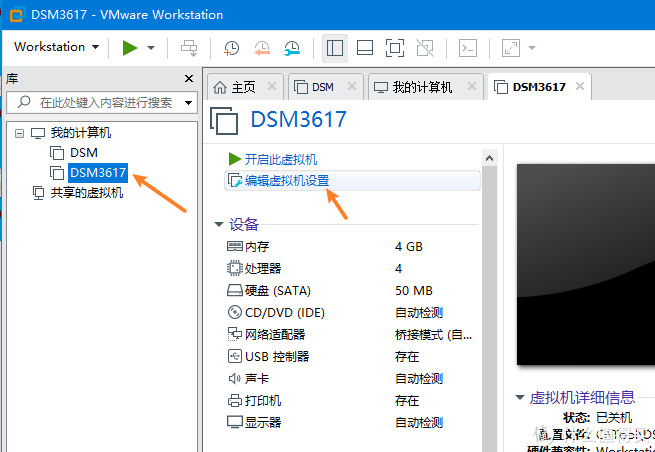655x452 pixels.
Task: Click the send Ctrl+Alt+Del toolbar icon
Action: pyautogui.click(x=189, y=48)
